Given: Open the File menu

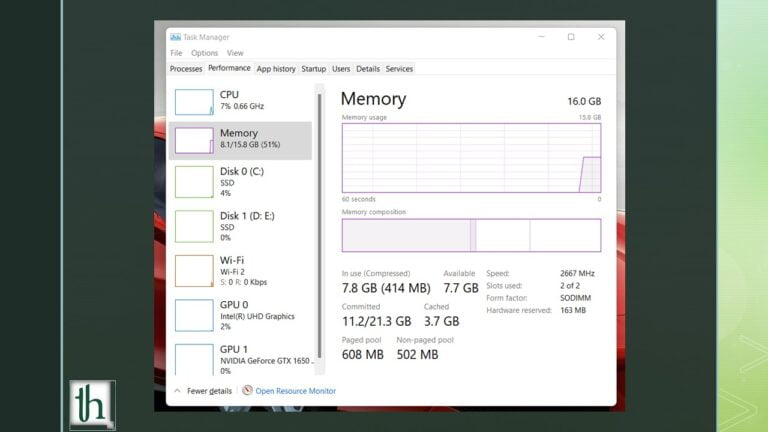Looking at the screenshot, I should coord(176,53).
